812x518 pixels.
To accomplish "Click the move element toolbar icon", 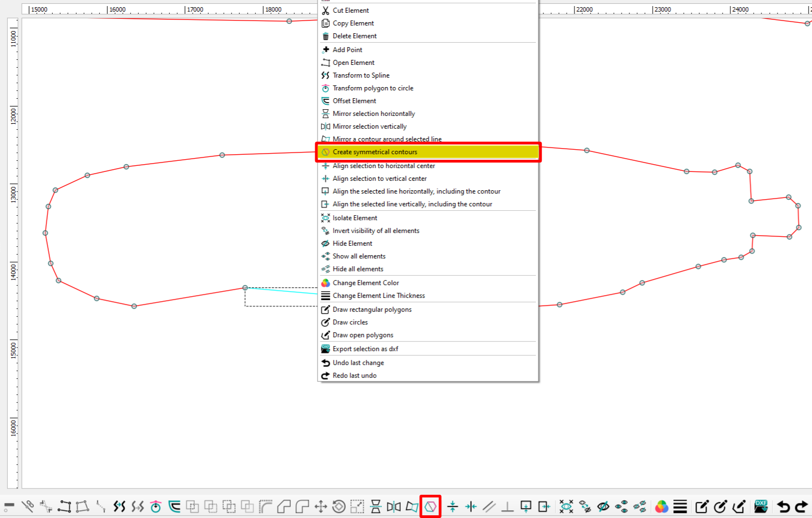I will (x=321, y=506).
